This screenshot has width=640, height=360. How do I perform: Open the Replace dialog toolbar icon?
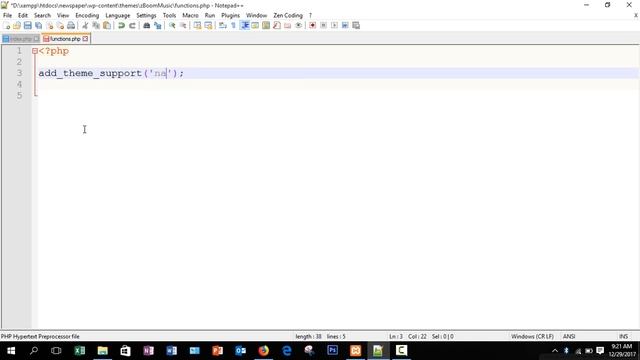158,26
